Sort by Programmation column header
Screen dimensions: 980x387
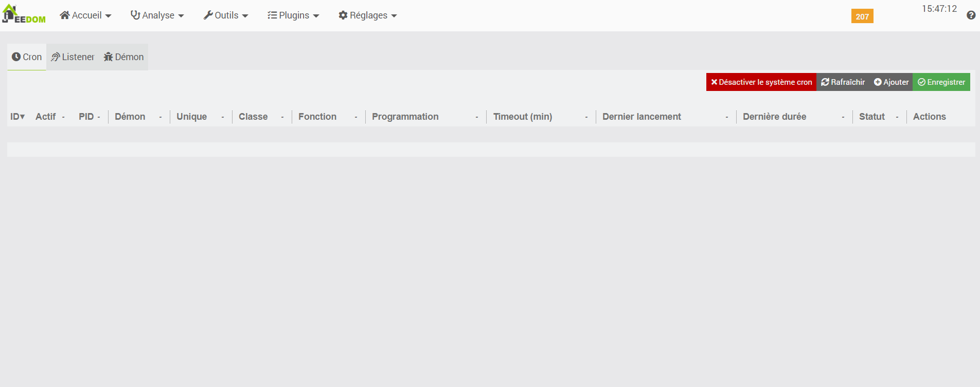(405, 117)
